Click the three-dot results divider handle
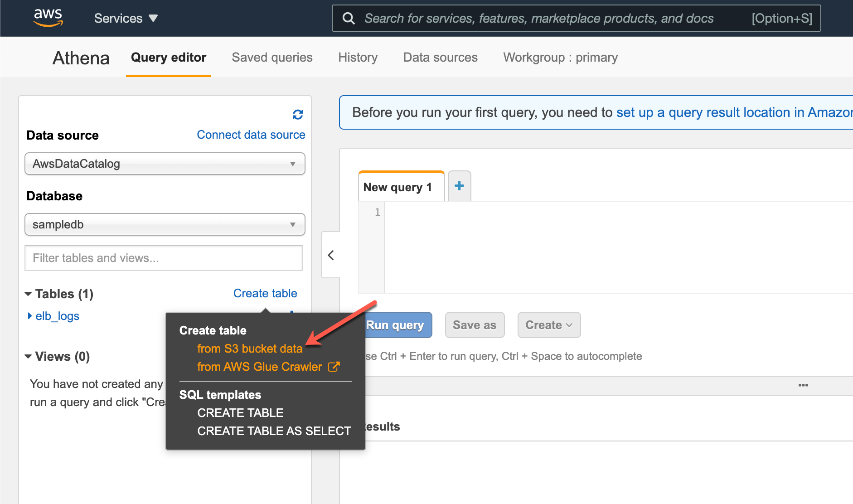 [803, 385]
